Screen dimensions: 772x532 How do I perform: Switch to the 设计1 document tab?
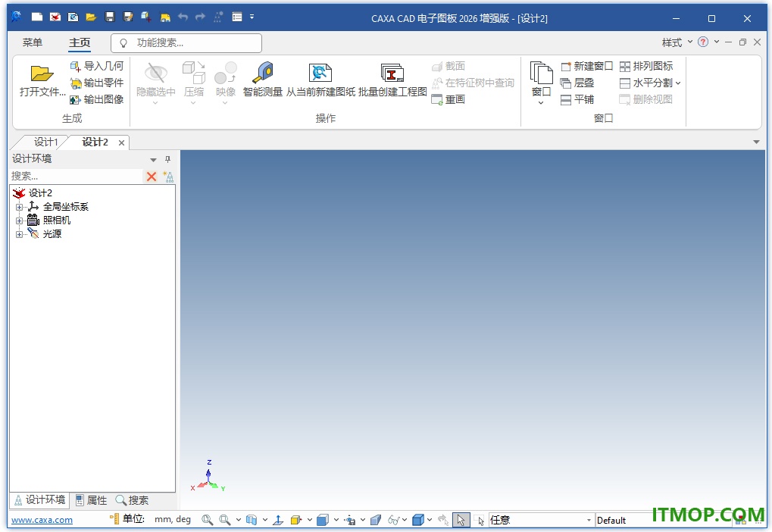coord(45,142)
